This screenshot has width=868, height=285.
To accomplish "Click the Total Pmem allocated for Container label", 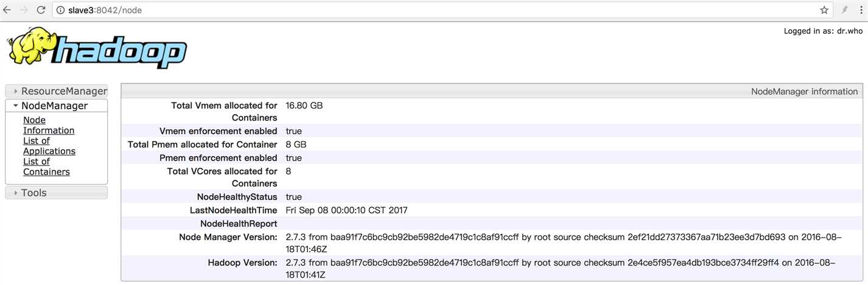I will pyautogui.click(x=203, y=144).
